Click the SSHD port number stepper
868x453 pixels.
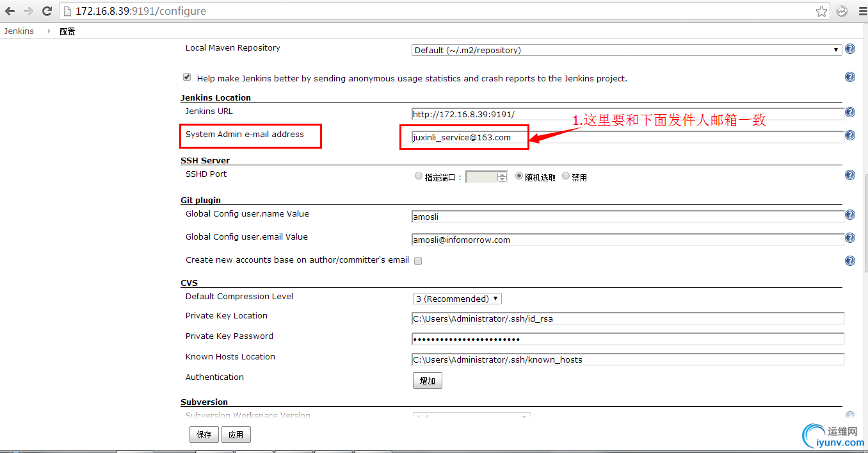(x=502, y=177)
